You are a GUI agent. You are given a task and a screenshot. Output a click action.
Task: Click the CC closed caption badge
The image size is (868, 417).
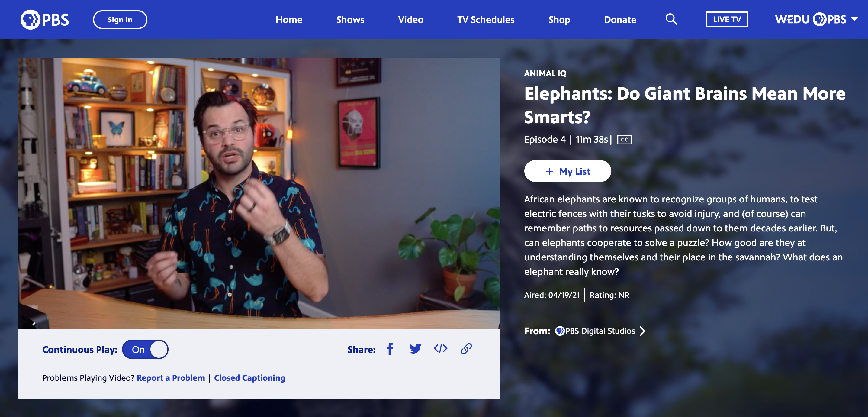tap(624, 139)
